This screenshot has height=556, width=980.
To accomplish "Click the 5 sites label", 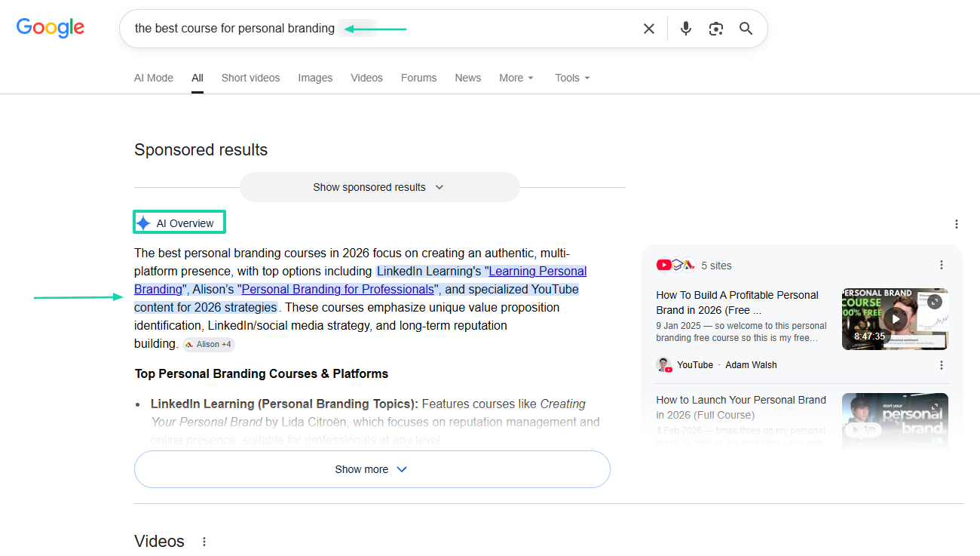I will pos(716,266).
